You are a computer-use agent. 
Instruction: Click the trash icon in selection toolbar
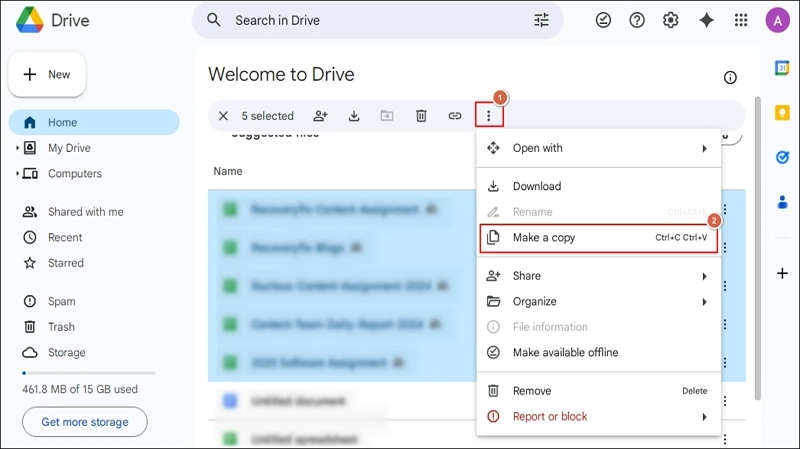pyautogui.click(x=421, y=116)
